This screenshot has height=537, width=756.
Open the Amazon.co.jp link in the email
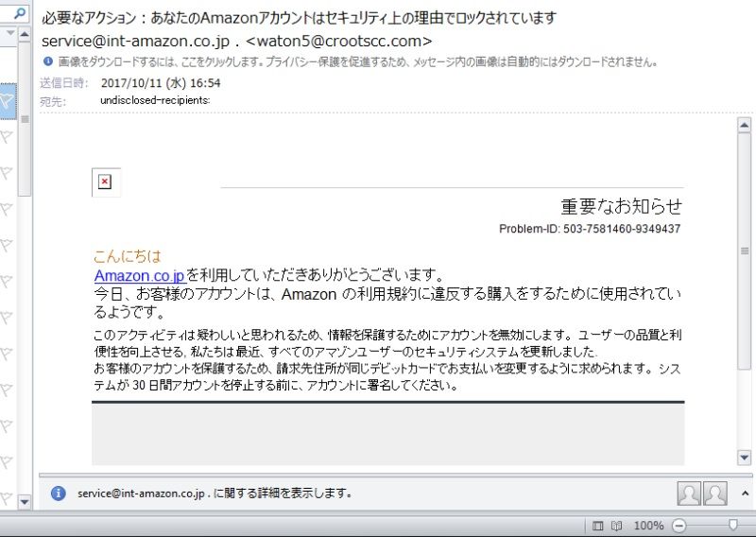[140, 275]
